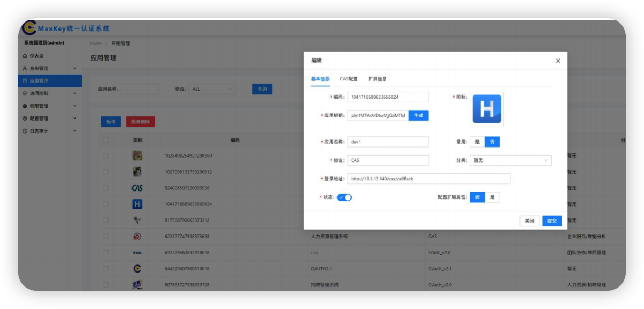Click the 新增 button
Screen dimensions: 644x309
coord(111,122)
